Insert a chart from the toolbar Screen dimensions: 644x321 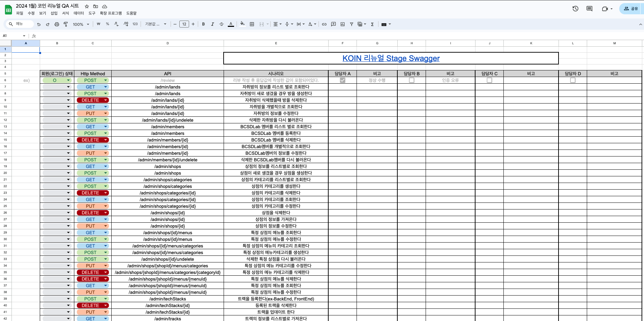click(343, 24)
